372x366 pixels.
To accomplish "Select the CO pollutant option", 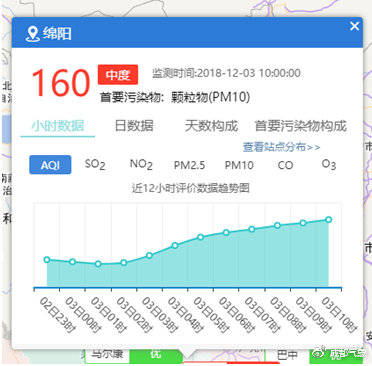I will [285, 165].
